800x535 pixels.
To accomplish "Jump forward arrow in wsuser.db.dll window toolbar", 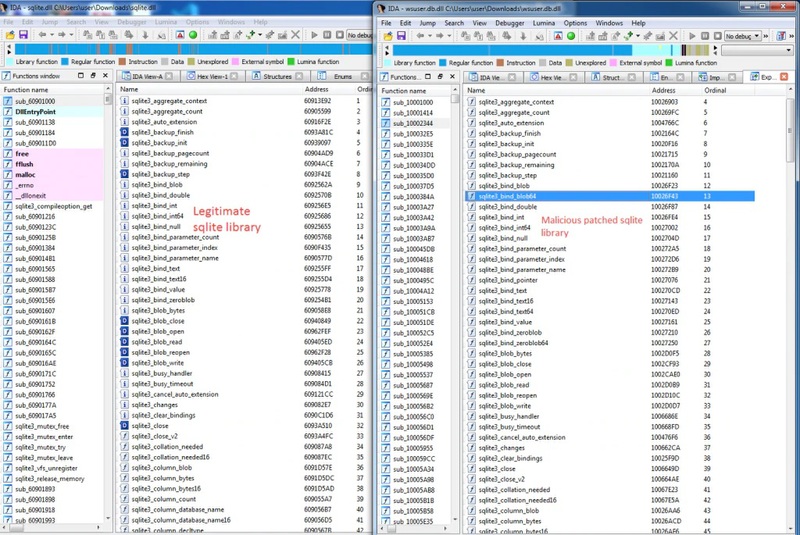I will (440, 36).
